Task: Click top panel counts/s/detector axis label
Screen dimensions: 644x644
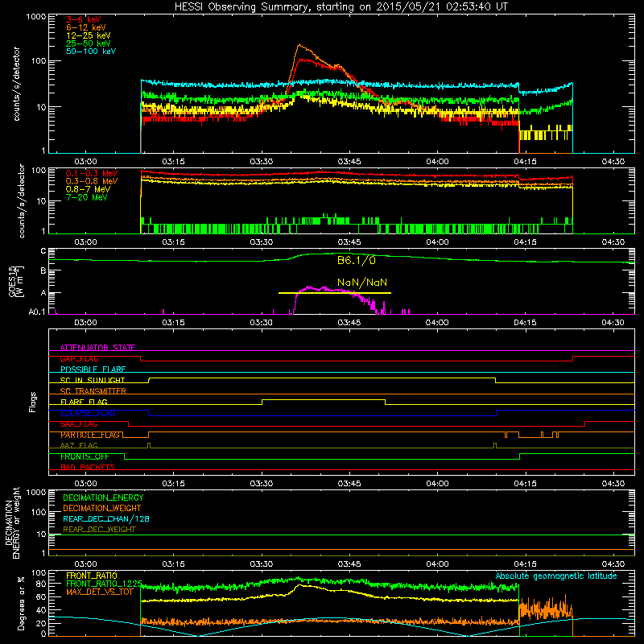Action: pyautogui.click(x=16, y=84)
